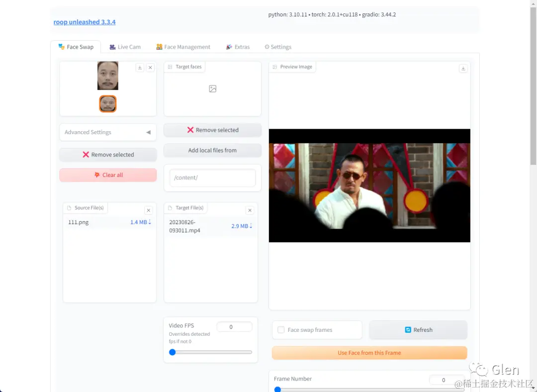Download 111.png via 1.4 MB link
This screenshot has width=537, height=392.
point(140,222)
